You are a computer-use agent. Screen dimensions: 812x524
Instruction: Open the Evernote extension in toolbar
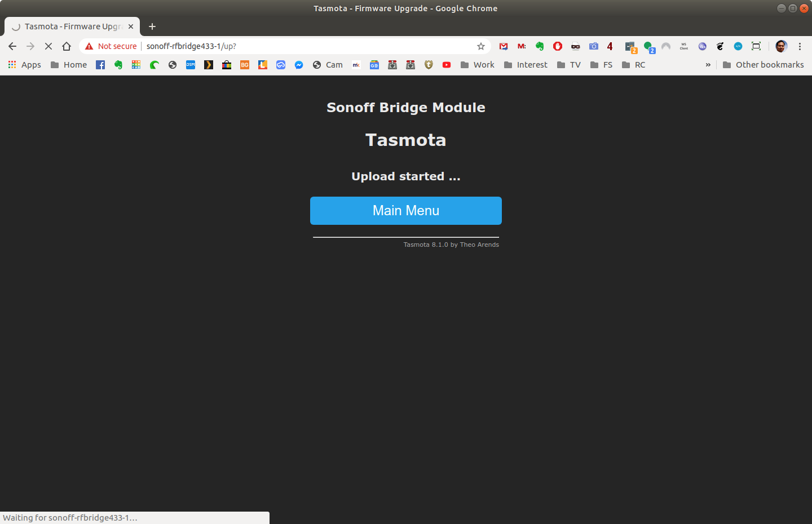(540, 46)
